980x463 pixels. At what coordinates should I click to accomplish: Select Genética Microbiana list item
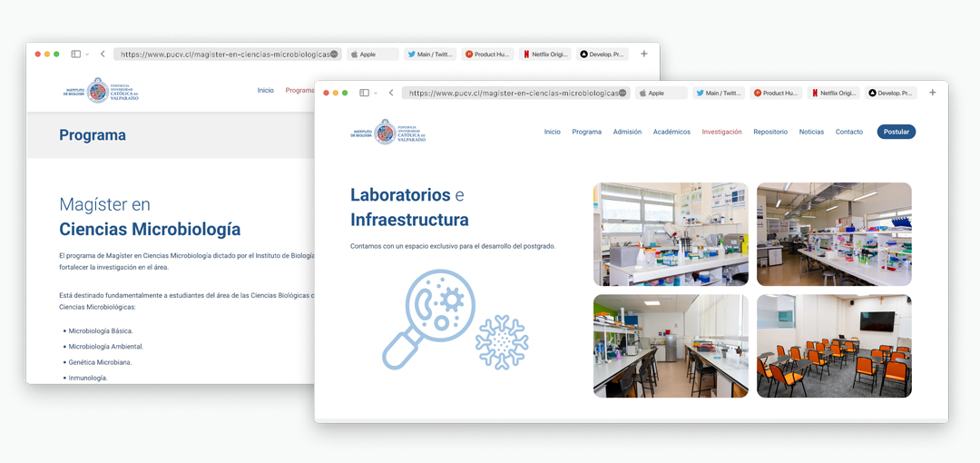pos(100,361)
